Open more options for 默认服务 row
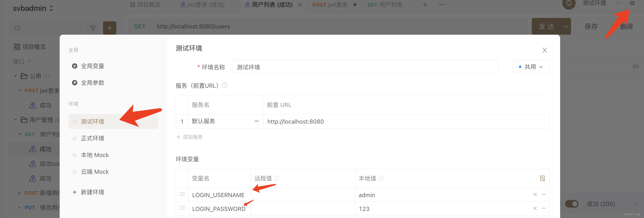 tap(257, 121)
